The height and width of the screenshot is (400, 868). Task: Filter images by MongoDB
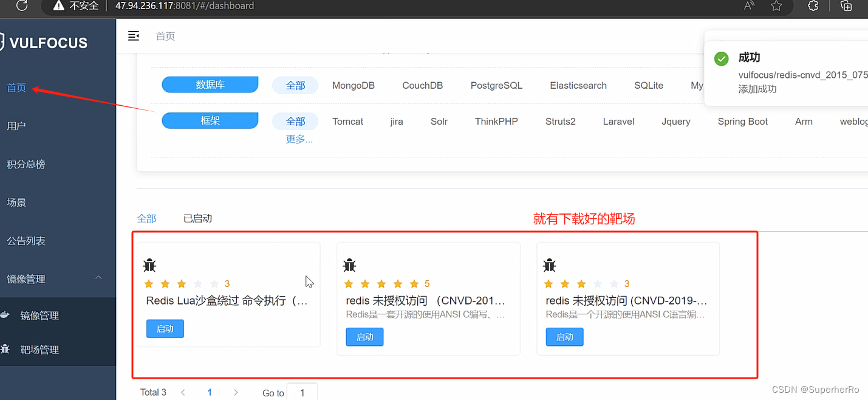pyautogui.click(x=354, y=85)
